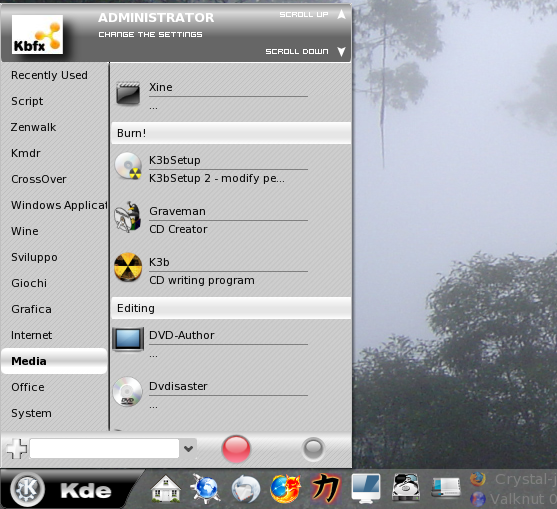
Task: Open the Thunderbird mail icon in panel
Action: click(246, 489)
